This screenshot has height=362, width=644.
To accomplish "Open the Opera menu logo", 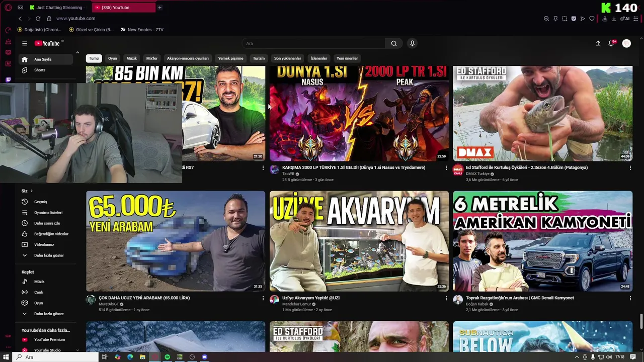I will click(8, 8).
